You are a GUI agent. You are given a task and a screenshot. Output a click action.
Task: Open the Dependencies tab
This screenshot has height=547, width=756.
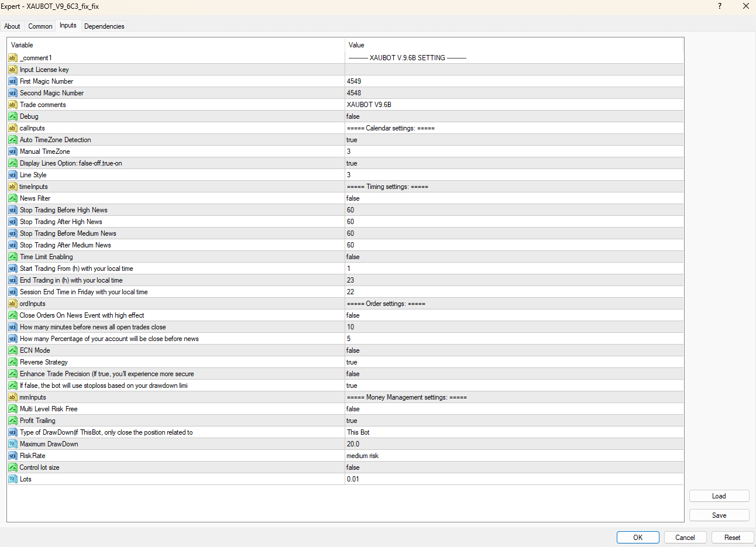pyautogui.click(x=104, y=26)
